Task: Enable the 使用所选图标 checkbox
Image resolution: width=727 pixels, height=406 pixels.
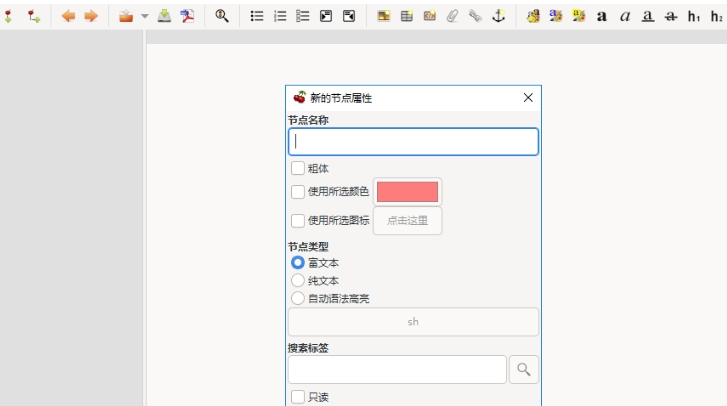Action: pyautogui.click(x=298, y=221)
